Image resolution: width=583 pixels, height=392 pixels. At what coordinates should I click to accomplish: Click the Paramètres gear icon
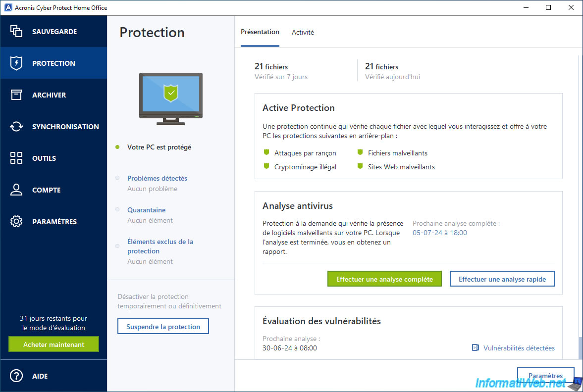click(16, 221)
